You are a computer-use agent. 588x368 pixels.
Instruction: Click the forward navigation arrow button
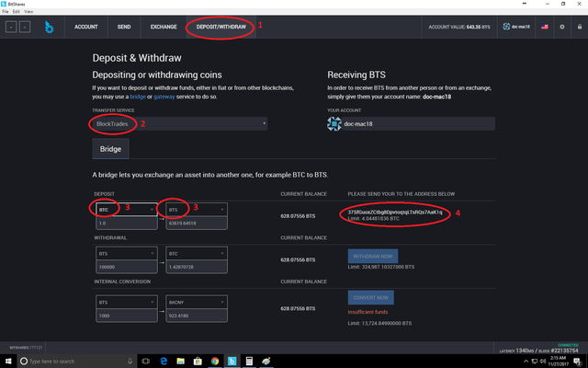click(25, 27)
